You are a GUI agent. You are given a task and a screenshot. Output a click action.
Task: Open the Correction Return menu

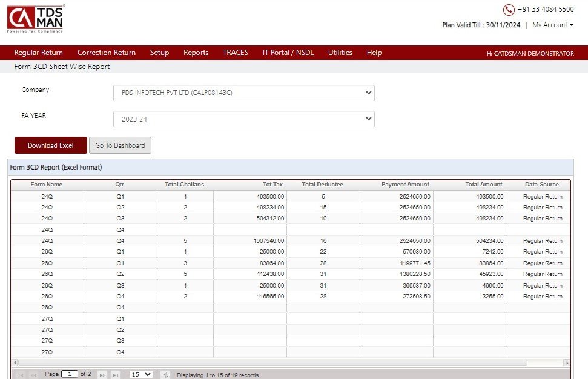click(x=106, y=53)
